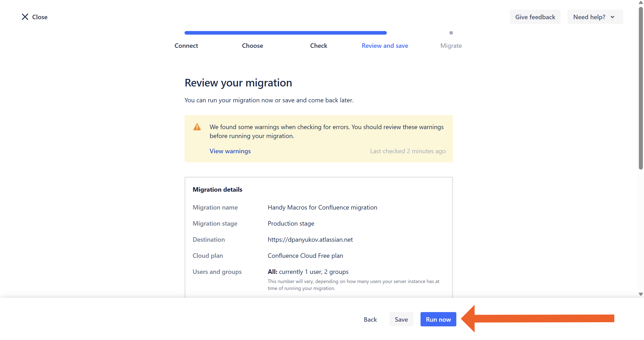Click the Save button

[x=401, y=319]
